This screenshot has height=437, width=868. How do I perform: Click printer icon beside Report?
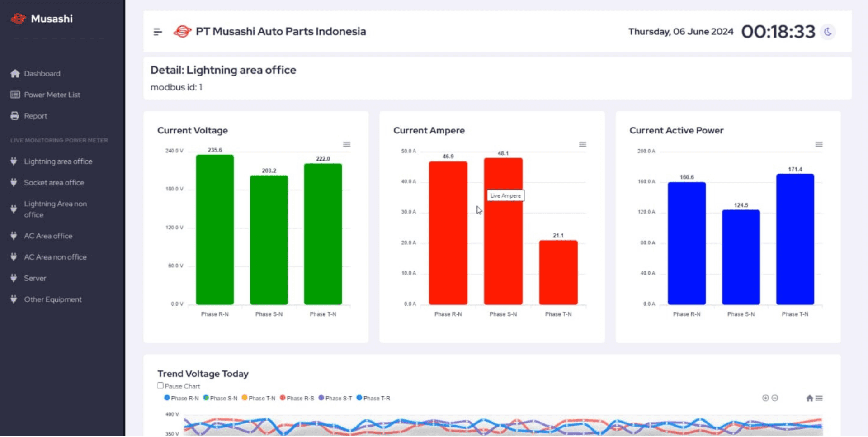coord(15,116)
